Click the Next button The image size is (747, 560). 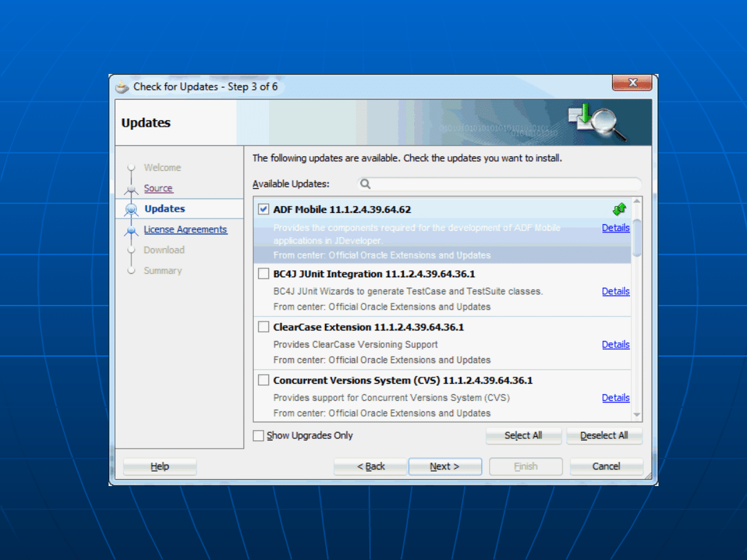pyautogui.click(x=445, y=466)
